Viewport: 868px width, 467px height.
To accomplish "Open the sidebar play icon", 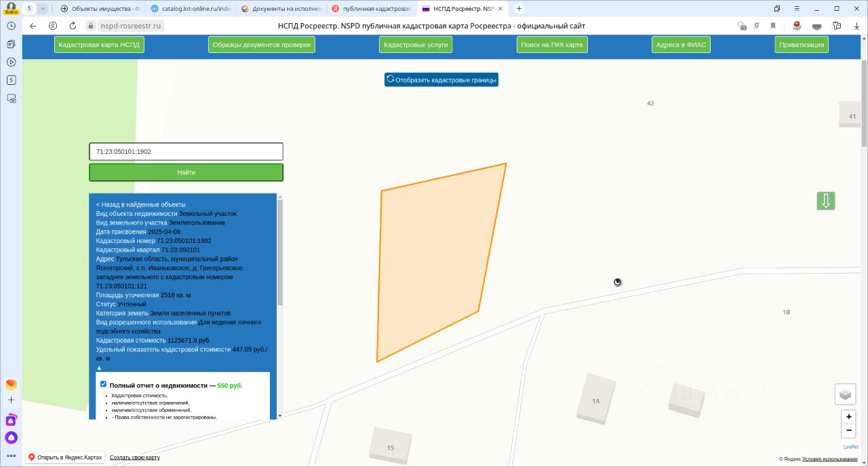I will tap(11, 62).
